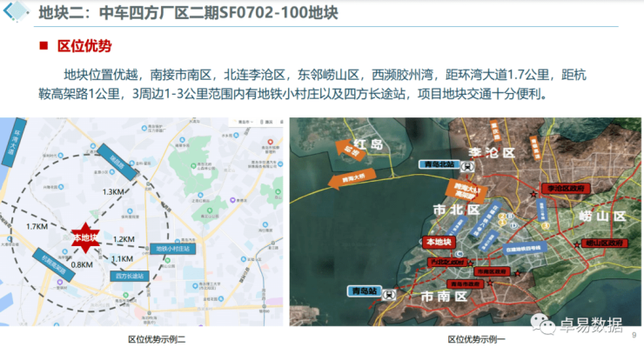Click the 崂山区 district text
Image resolution: width=644 pixels, height=354 pixels.
pyautogui.click(x=602, y=216)
